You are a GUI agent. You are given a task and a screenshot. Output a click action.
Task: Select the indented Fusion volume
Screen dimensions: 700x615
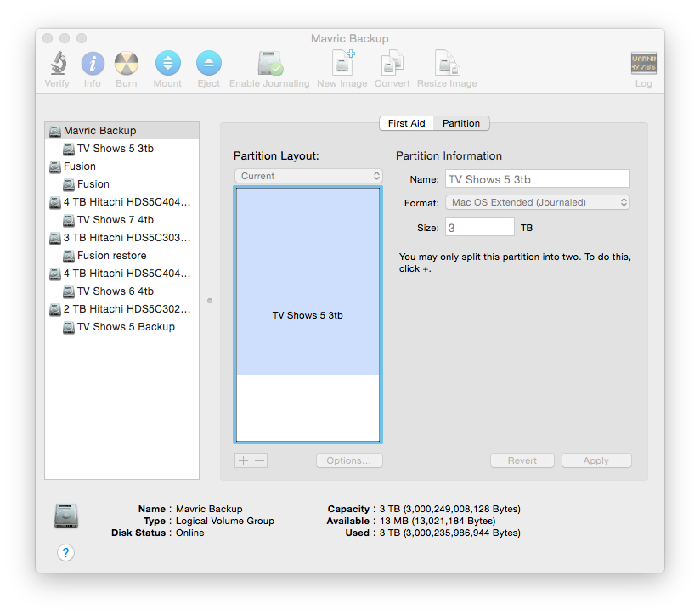point(121,183)
